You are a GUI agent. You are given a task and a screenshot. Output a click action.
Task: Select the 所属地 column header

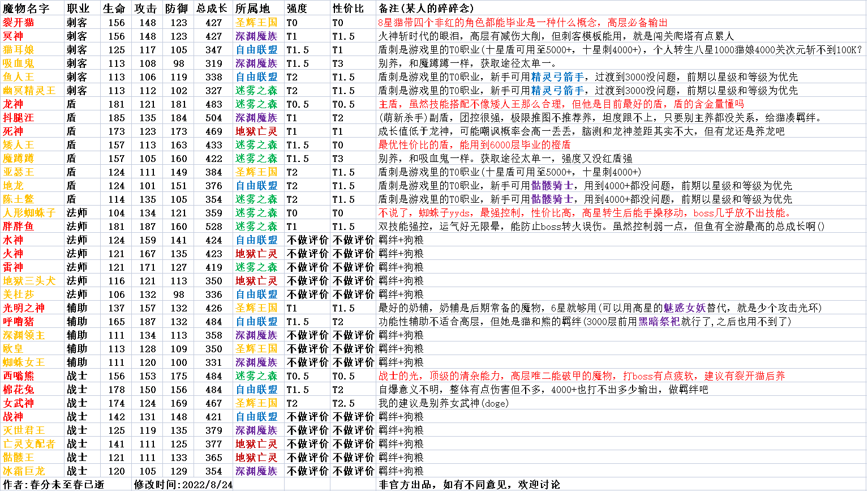pyautogui.click(x=252, y=8)
